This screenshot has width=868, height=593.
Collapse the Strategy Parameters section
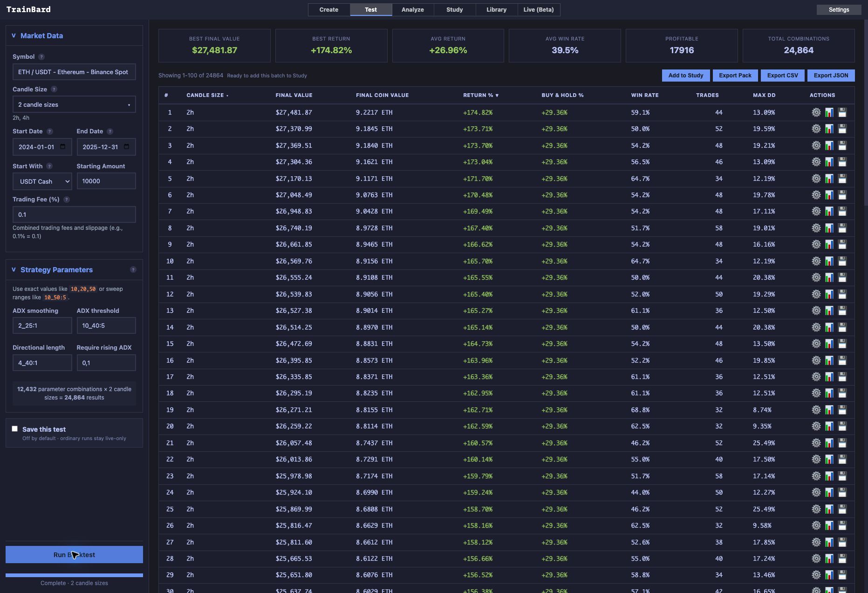pos(14,269)
